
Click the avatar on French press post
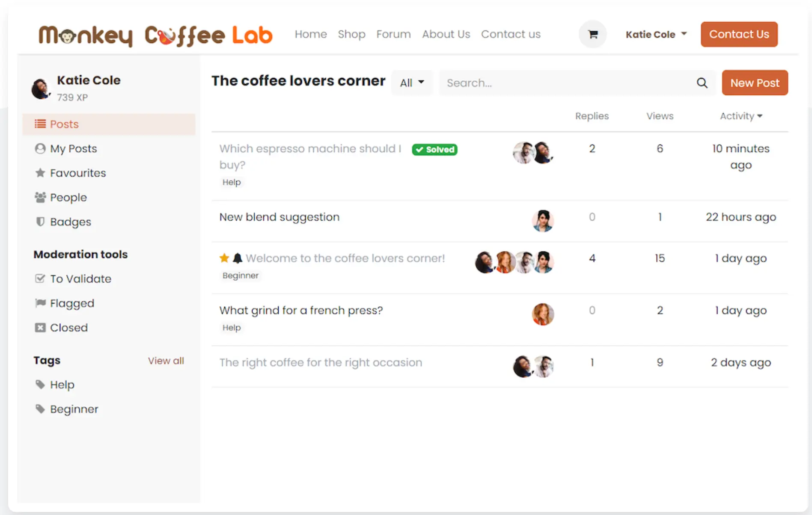click(x=543, y=314)
